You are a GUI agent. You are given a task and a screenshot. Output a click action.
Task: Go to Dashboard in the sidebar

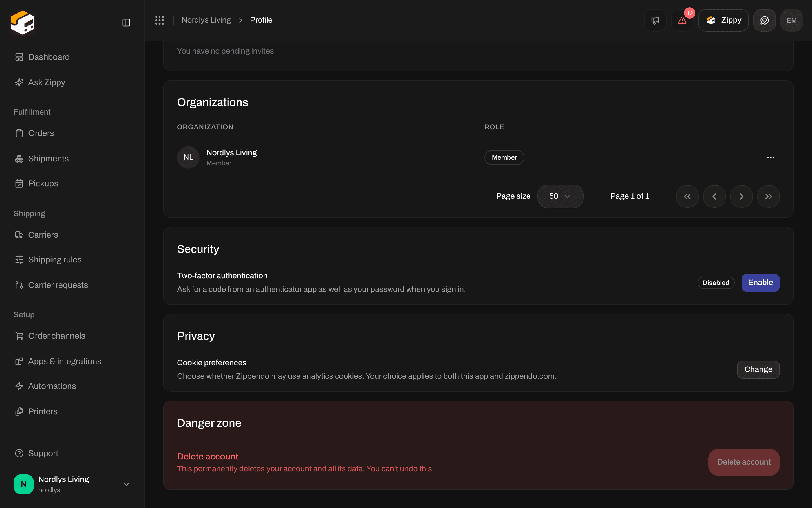[72, 57]
